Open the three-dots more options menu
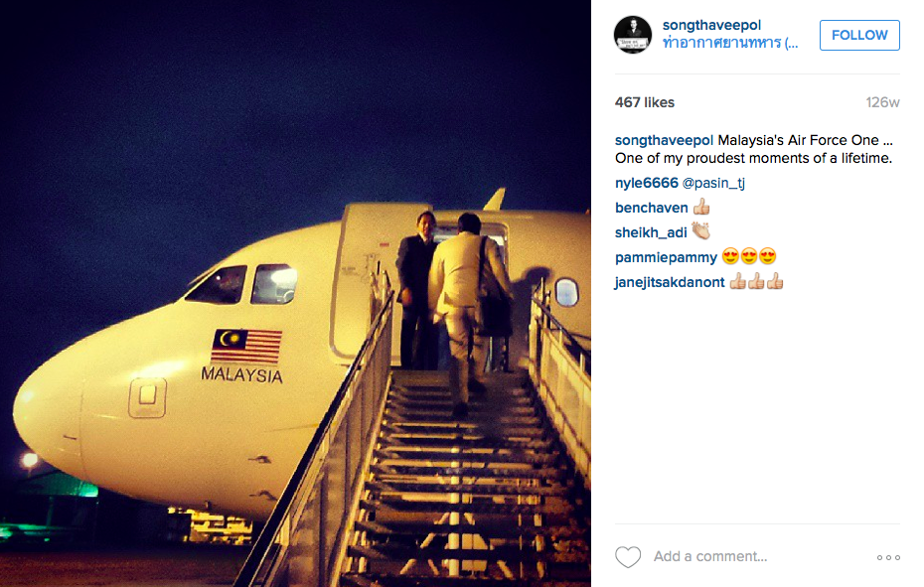 tap(888, 557)
